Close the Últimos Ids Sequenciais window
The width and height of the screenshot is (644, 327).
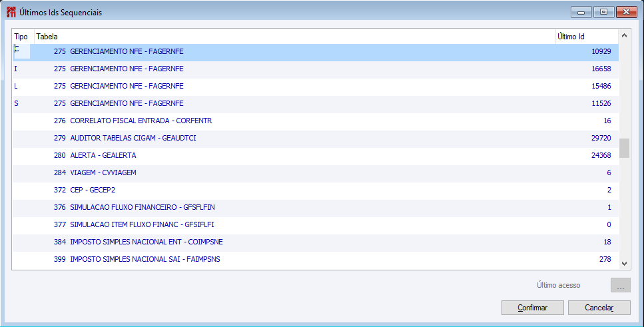[x=626, y=12]
